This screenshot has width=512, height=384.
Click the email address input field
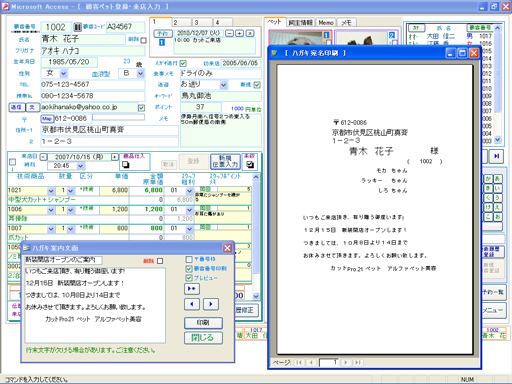(x=89, y=107)
